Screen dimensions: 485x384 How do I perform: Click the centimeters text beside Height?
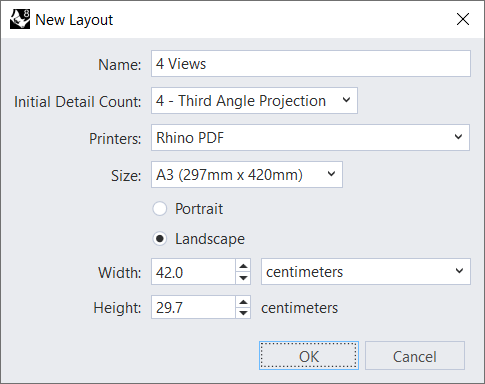[x=299, y=308]
